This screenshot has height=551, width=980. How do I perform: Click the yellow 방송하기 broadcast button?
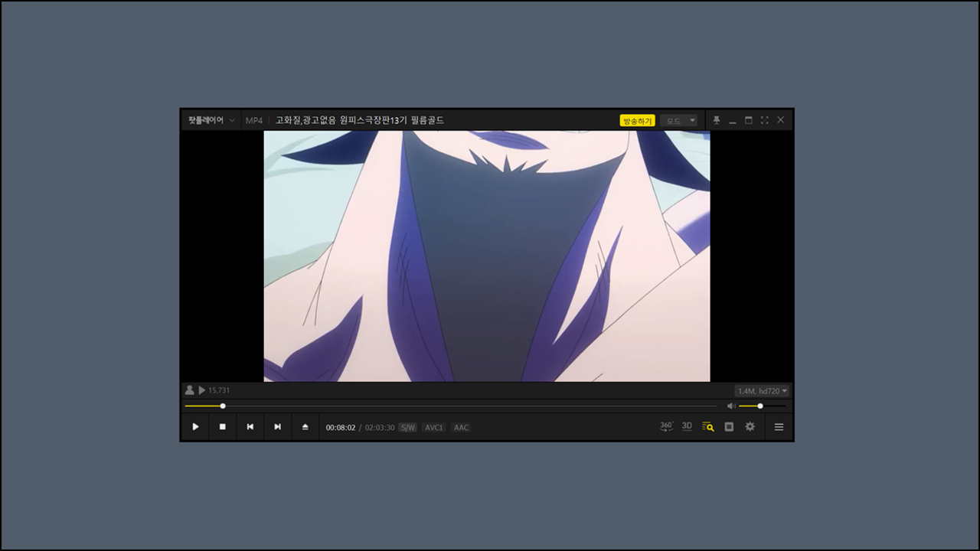tap(638, 121)
